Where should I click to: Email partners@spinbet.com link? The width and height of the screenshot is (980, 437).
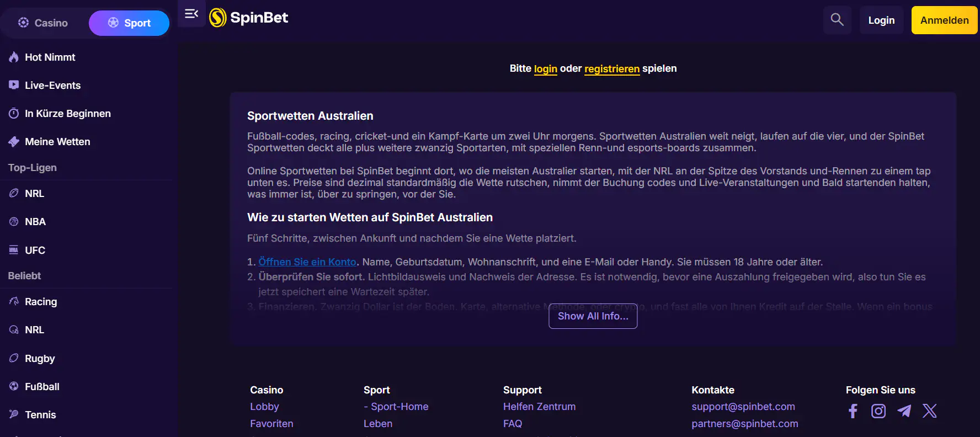click(745, 424)
